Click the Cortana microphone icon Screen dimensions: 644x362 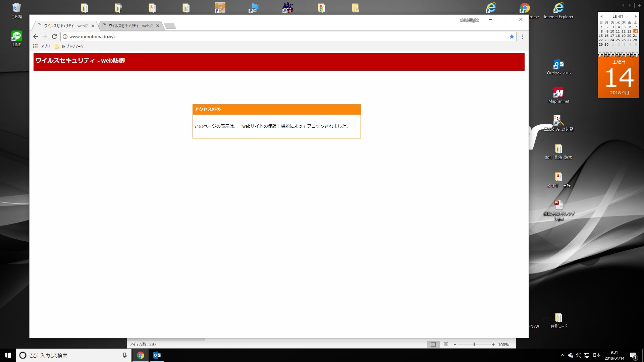point(124,355)
